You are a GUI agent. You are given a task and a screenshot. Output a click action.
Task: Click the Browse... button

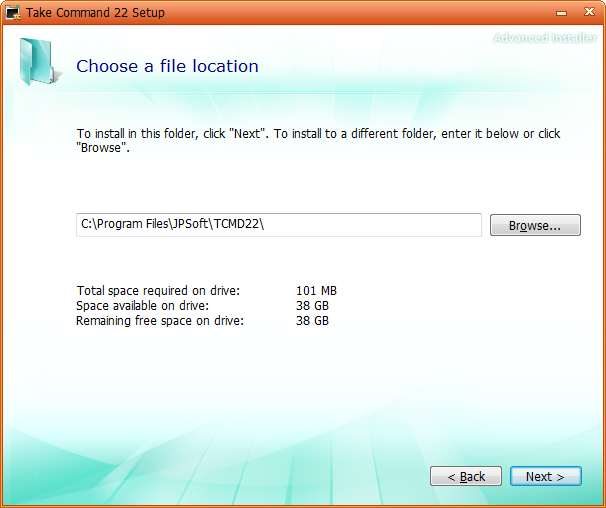tap(535, 225)
